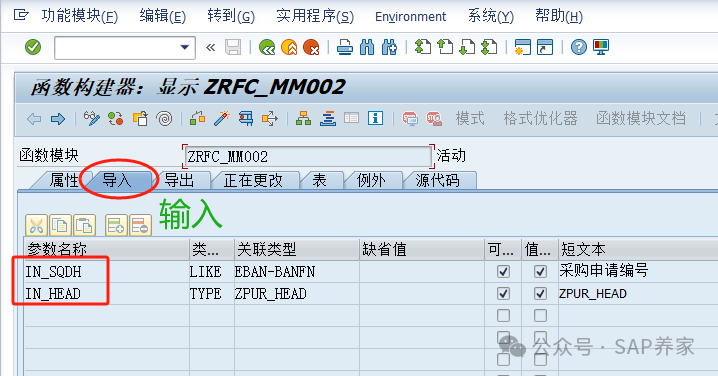Click the green Back icon
Screen dimensions: 718x376
267,47
